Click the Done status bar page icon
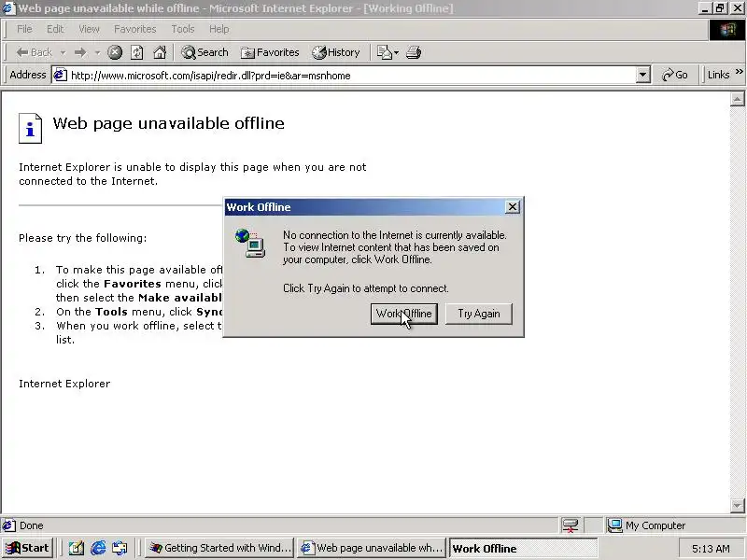 (8, 525)
